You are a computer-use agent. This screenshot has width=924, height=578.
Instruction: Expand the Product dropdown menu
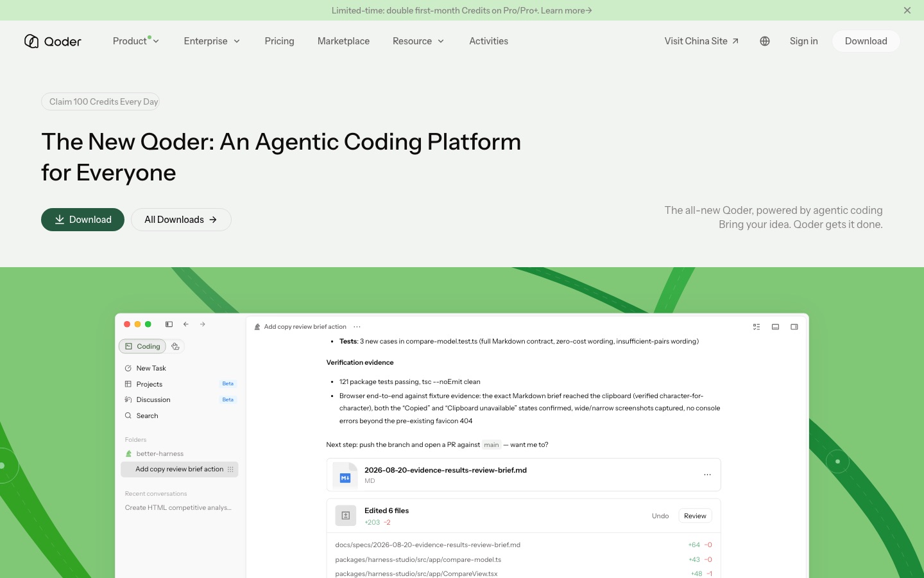click(136, 41)
